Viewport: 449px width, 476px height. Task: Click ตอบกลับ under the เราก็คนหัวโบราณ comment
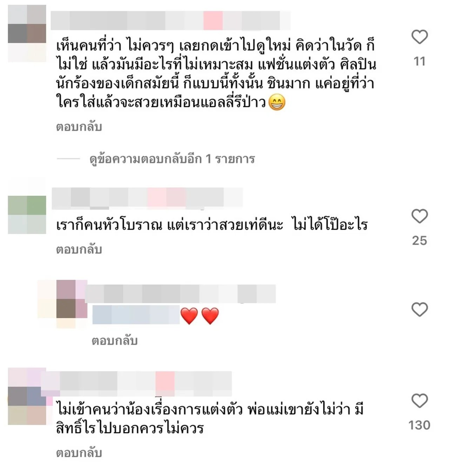(79, 249)
